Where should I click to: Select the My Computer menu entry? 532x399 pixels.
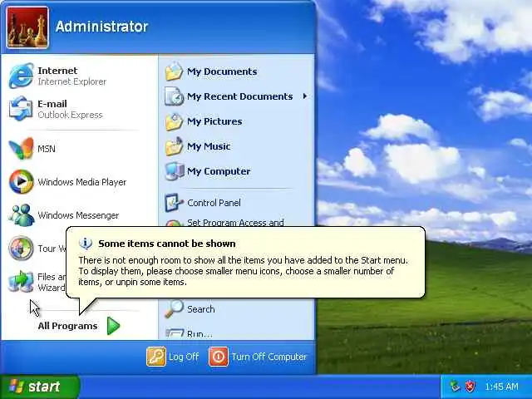click(236, 171)
